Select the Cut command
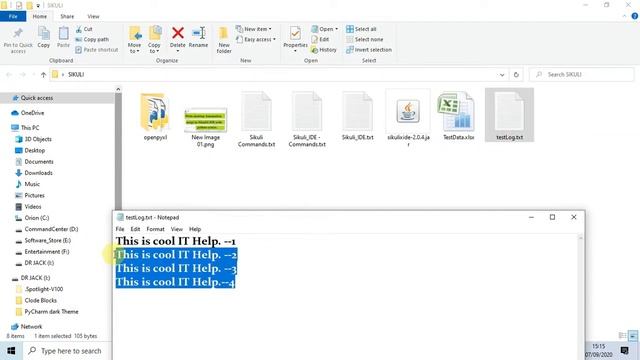Image resolution: width=640 pixels, height=360 pixels. [x=84, y=29]
